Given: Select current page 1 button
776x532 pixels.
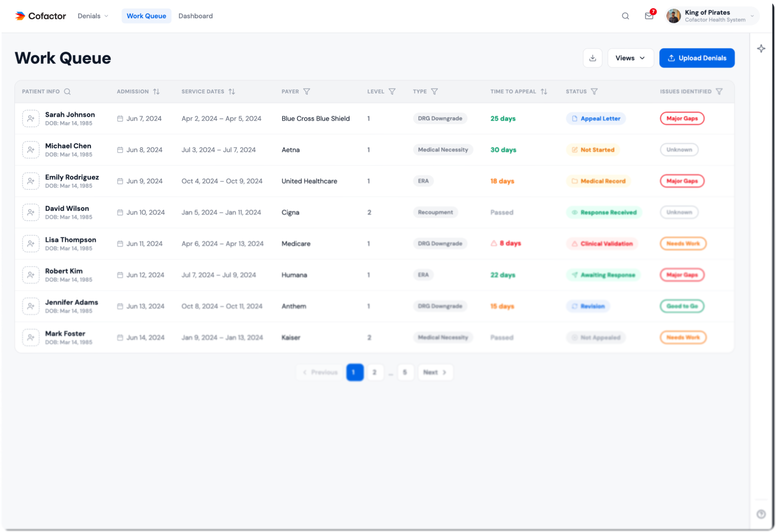Looking at the screenshot, I should point(355,372).
